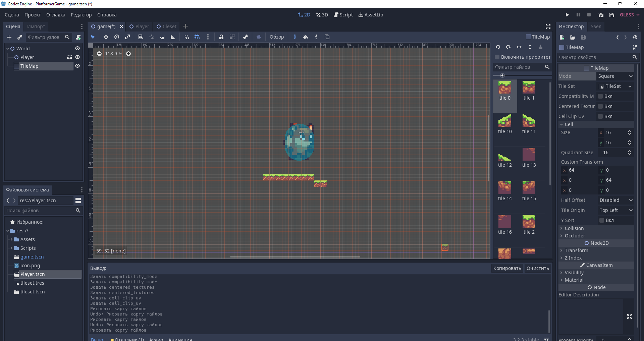
Task: Click the Очистить output button
Action: point(538,268)
